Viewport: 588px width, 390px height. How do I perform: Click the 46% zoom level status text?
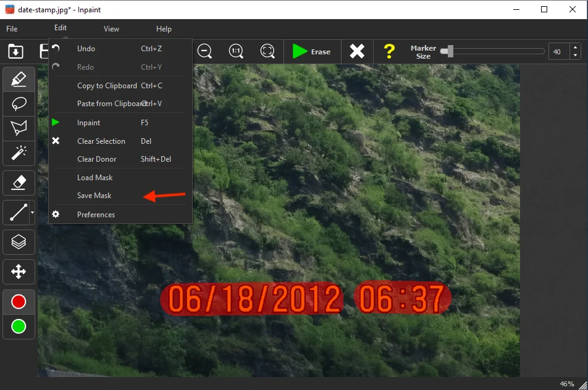pyautogui.click(x=566, y=384)
